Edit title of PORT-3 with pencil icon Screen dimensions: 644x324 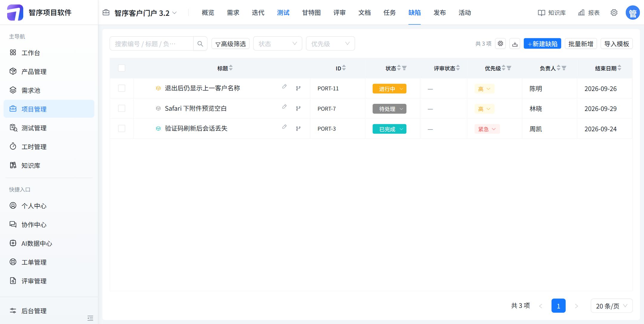(284, 127)
